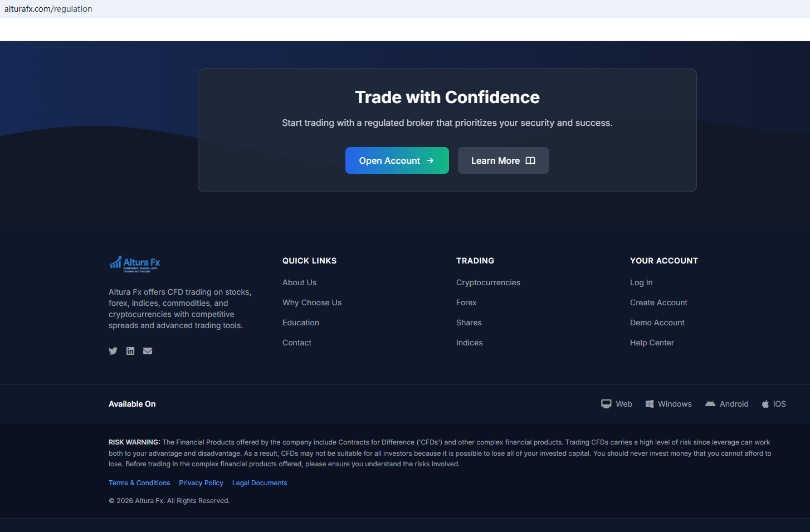Choose the iOS Apple icon
This screenshot has height=532, width=810.
[x=765, y=404]
